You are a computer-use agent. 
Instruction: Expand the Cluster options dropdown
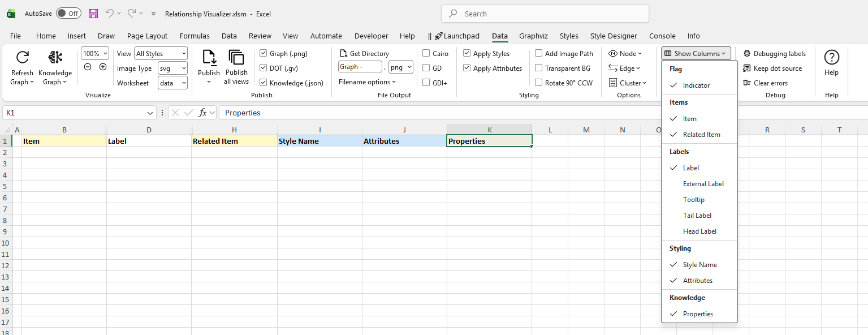coord(627,83)
